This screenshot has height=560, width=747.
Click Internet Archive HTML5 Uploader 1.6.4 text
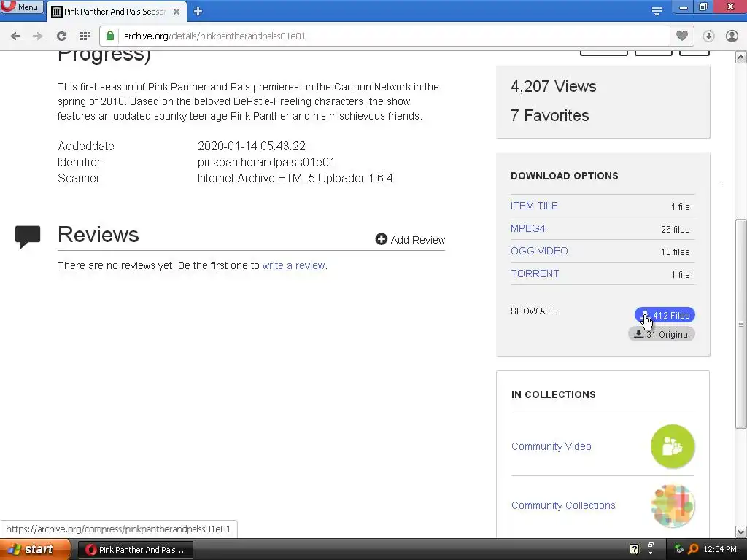(x=295, y=178)
